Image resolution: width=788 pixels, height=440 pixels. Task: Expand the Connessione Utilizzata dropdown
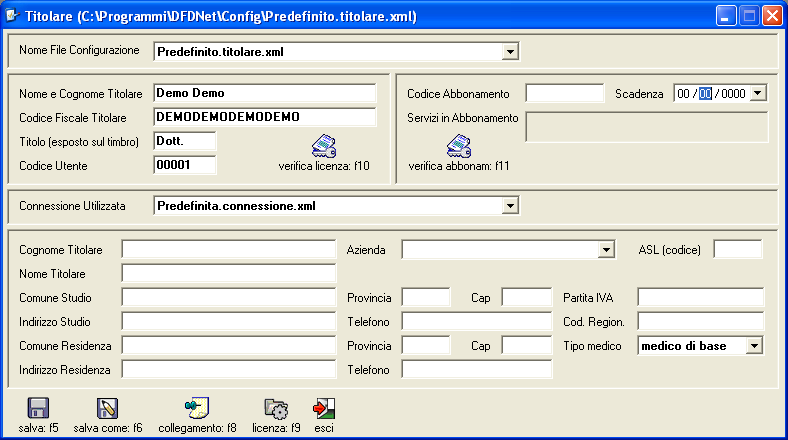click(x=509, y=206)
